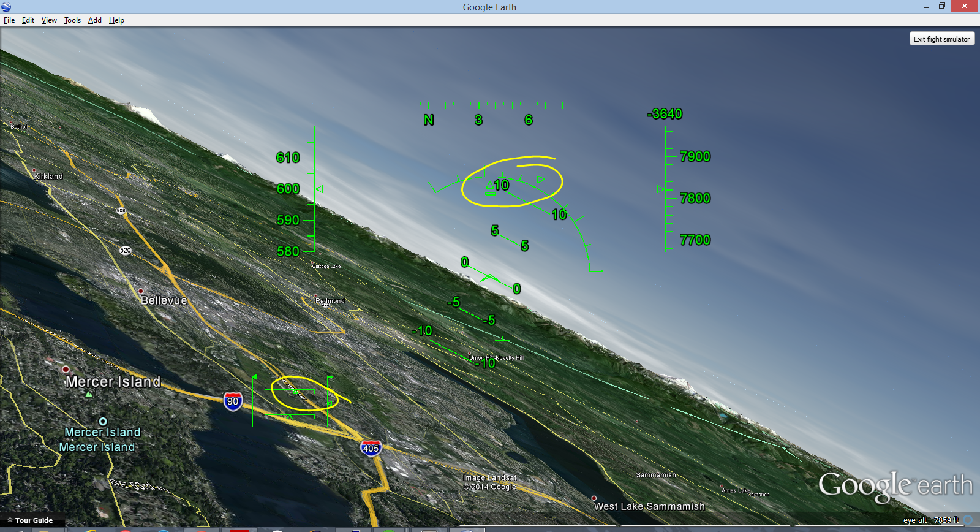
Task: Click the 600 airspeed scale value
Action: pos(288,189)
